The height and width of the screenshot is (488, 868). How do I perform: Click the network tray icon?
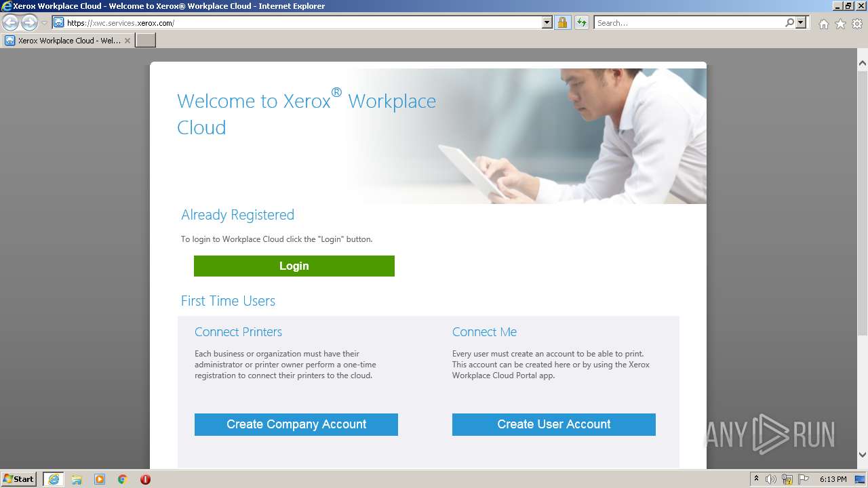[787, 479]
